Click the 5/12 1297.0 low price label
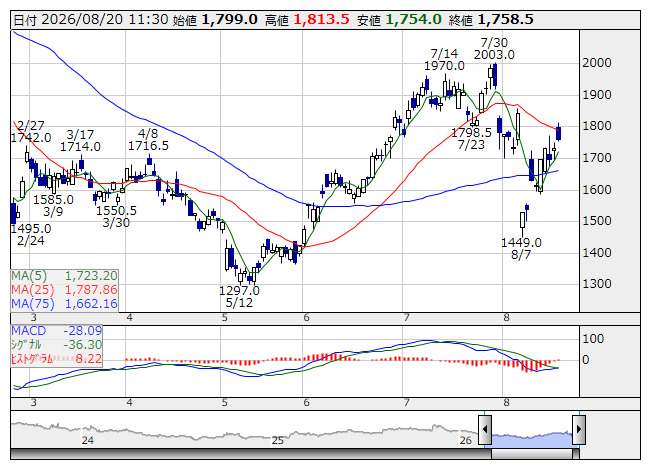653x470 pixels. (239, 296)
